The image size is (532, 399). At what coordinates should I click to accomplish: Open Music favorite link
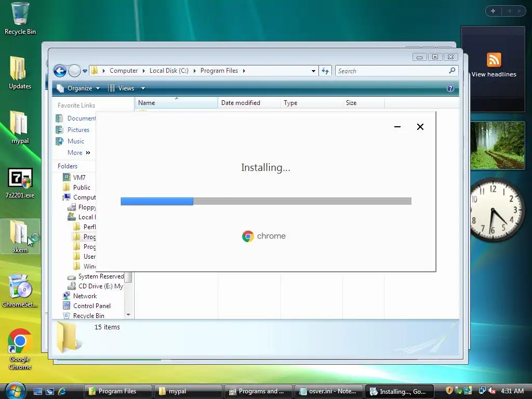[70, 141]
